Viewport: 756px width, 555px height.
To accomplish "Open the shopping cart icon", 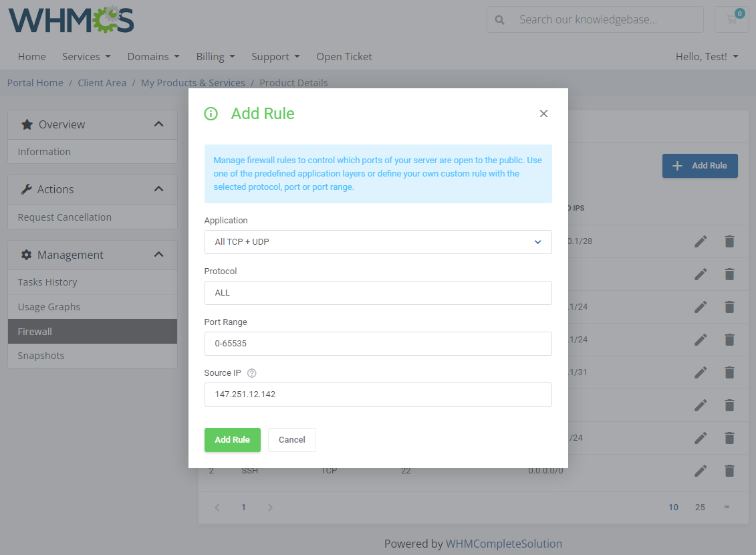I will pos(732,19).
